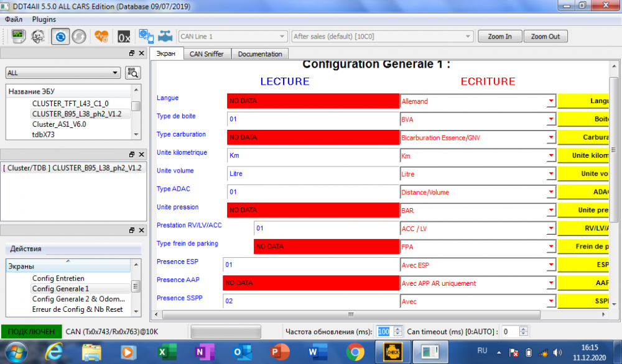Float the ECU list panel
The width and height of the screenshot is (622, 364).
pyautogui.click(x=132, y=53)
